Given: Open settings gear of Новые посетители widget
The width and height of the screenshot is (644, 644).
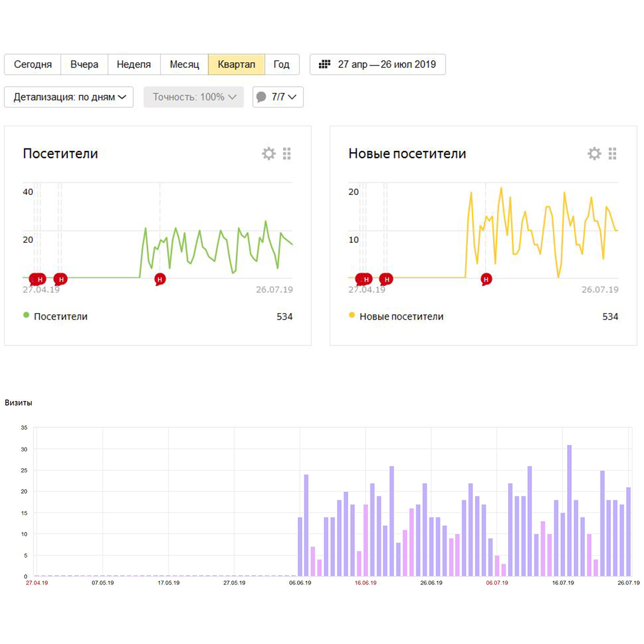Looking at the screenshot, I should (x=595, y=154).
